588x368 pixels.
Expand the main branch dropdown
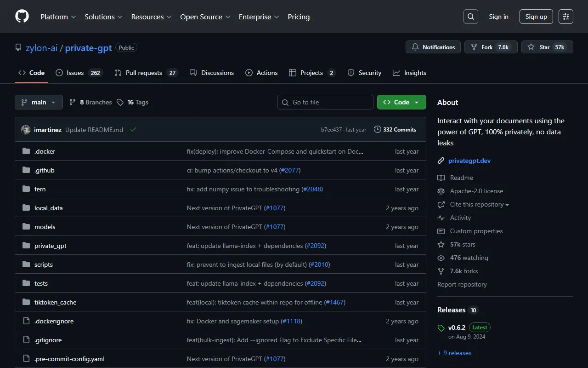coord(39,102)
